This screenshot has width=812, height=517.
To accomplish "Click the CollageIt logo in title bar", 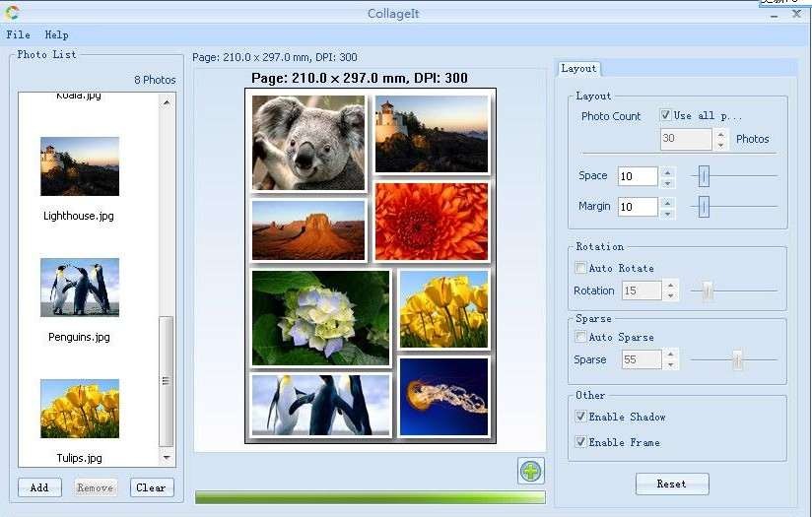I will (12, 13).
